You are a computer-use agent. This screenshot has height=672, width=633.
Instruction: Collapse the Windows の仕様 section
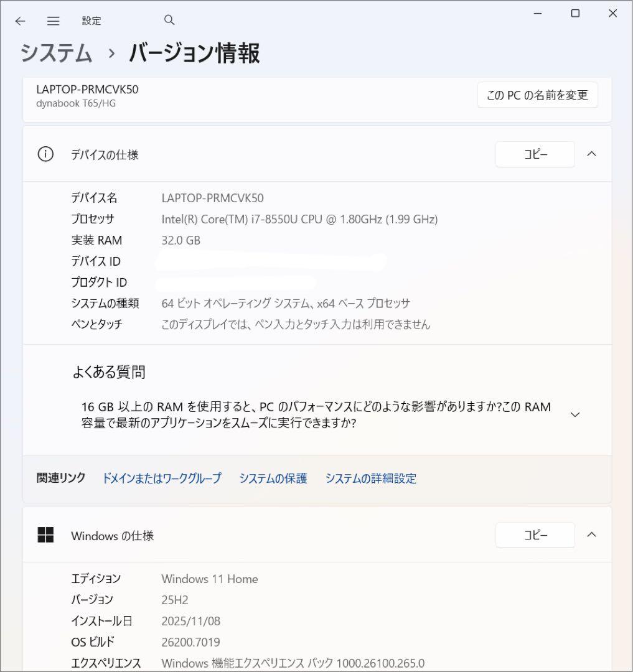(x=592, y=534)
